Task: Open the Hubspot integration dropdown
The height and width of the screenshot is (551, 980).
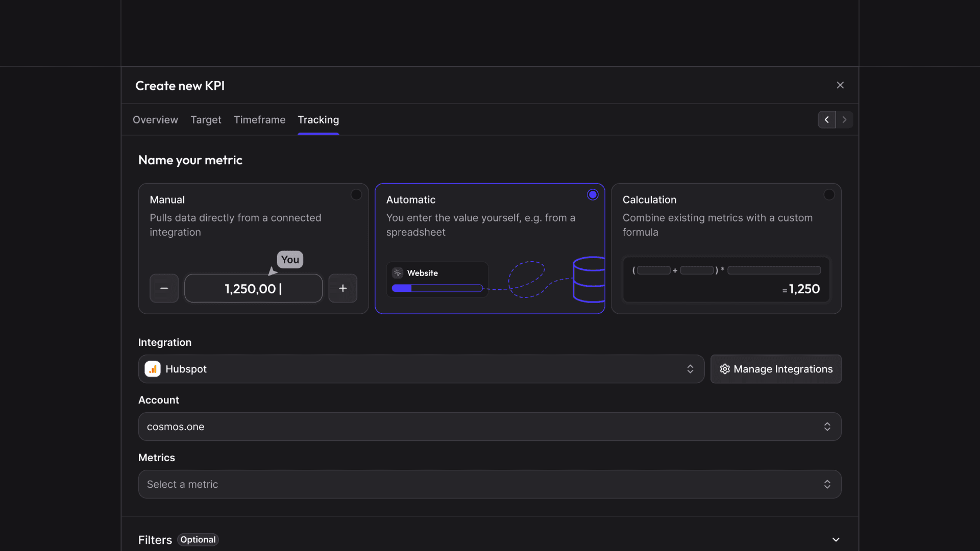Action: (x=421, y=369)
